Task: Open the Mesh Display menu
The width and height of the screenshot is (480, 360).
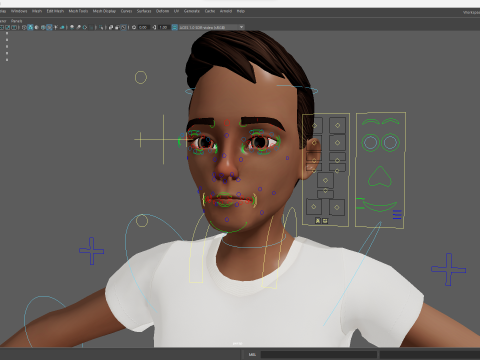Action: 104,11
